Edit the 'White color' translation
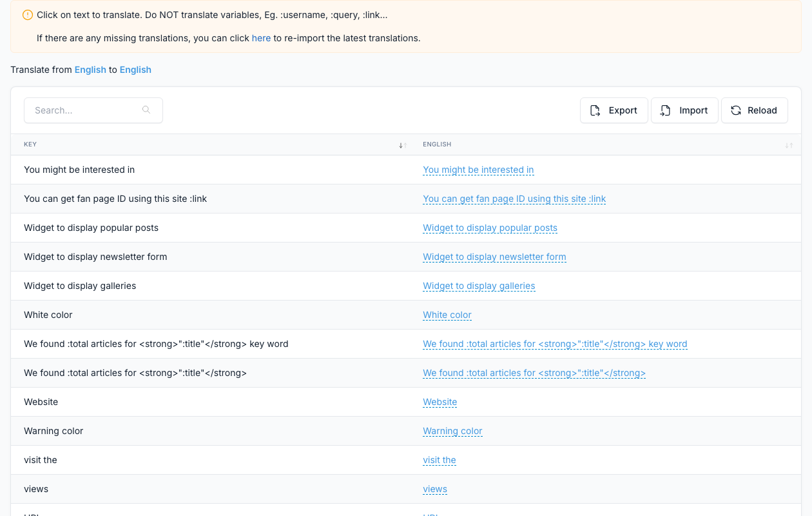This screenshot has height=516, width=812. click(x=447, y=315)
